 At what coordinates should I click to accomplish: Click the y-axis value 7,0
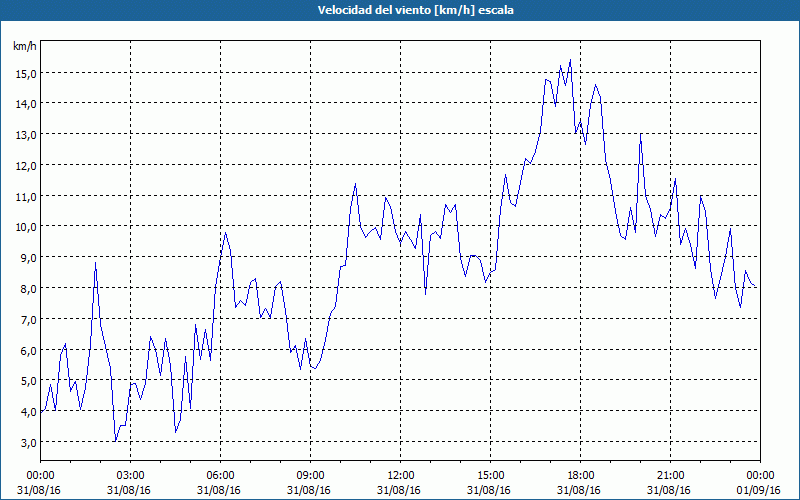(28, 319)
